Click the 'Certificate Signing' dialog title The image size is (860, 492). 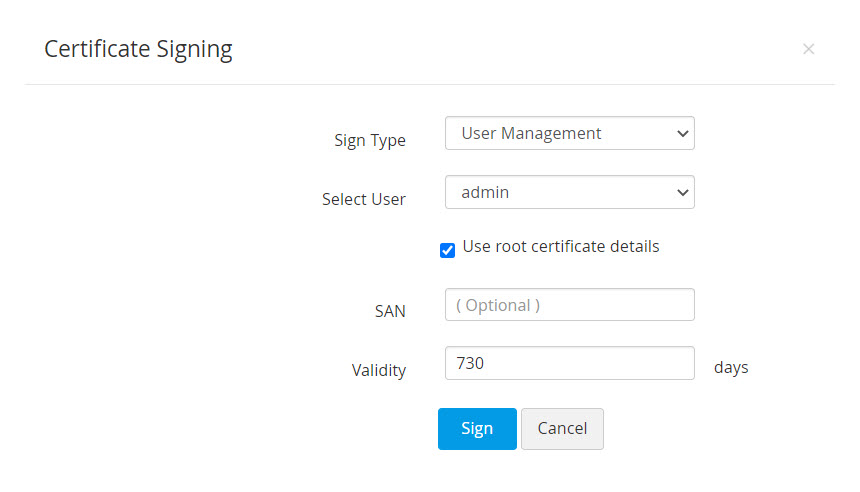pyautogui.click(x=138, y=49)
